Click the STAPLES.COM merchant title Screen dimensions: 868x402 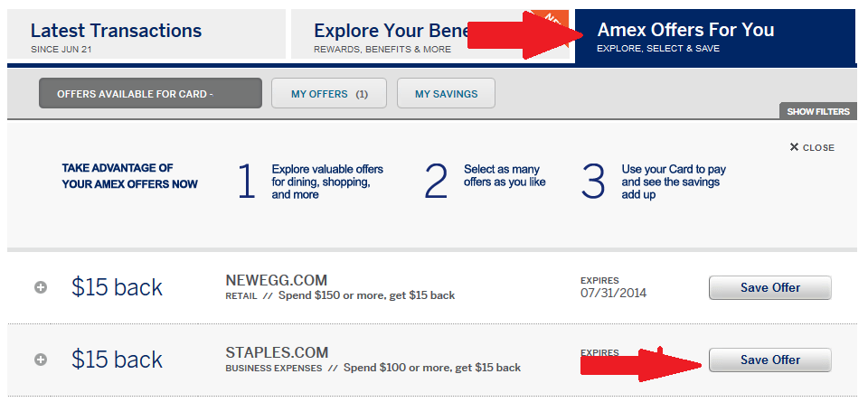click(x=277, y=352)
